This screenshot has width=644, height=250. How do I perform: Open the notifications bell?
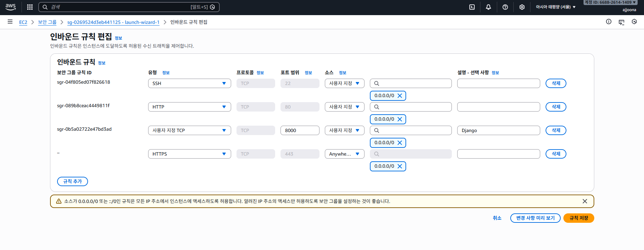[488, 7]
